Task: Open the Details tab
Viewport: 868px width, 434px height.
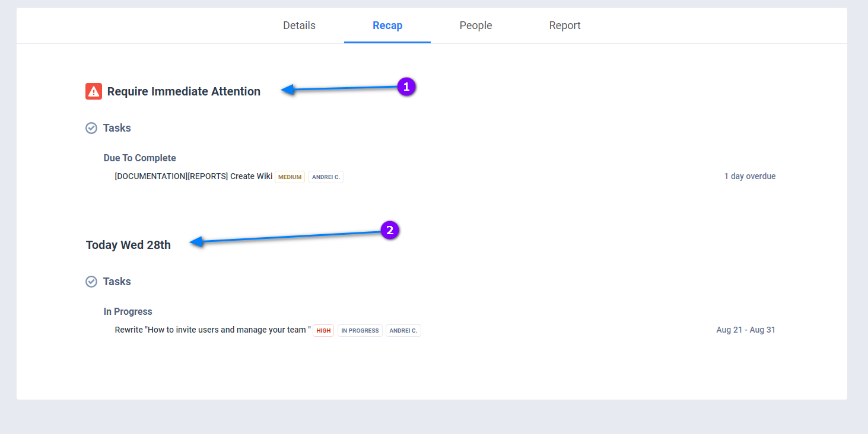Action: (299, 25)
